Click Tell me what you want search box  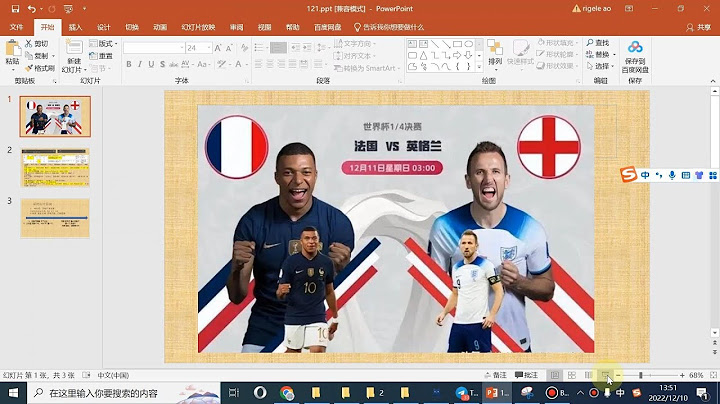pos(388,28)
